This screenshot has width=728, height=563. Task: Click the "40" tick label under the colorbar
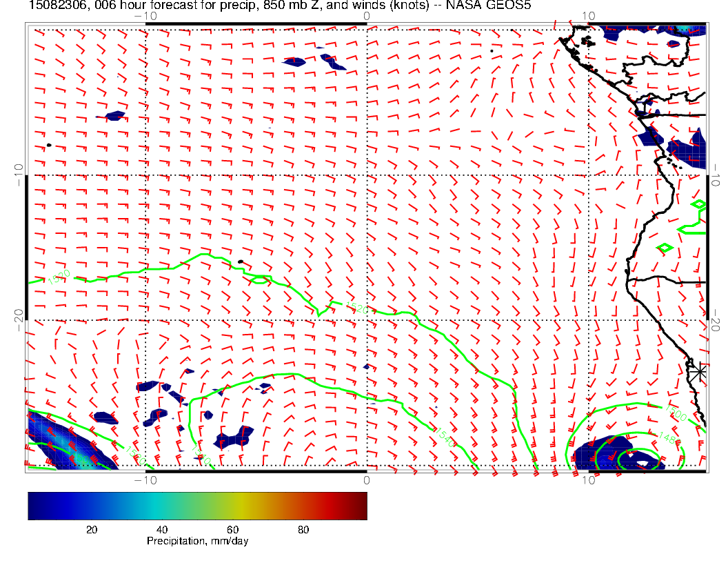(162, 530)
